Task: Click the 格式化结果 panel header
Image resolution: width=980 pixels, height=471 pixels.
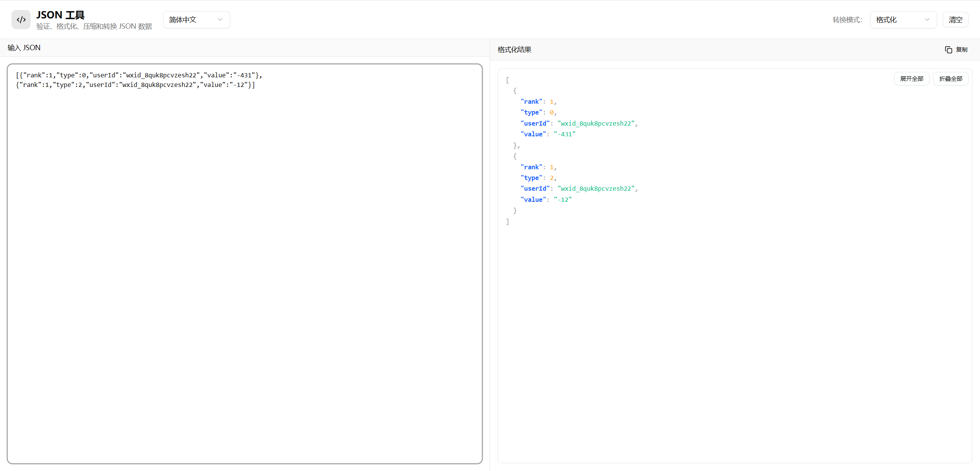Action: click(514, 50)
